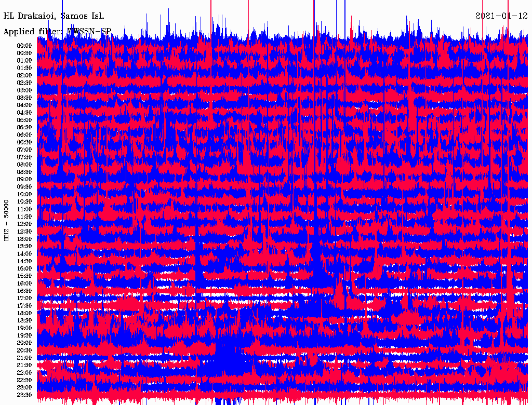Click the 20:30 time row label
The height and width of the screenshot is (405, 532).
coord(24,350)
